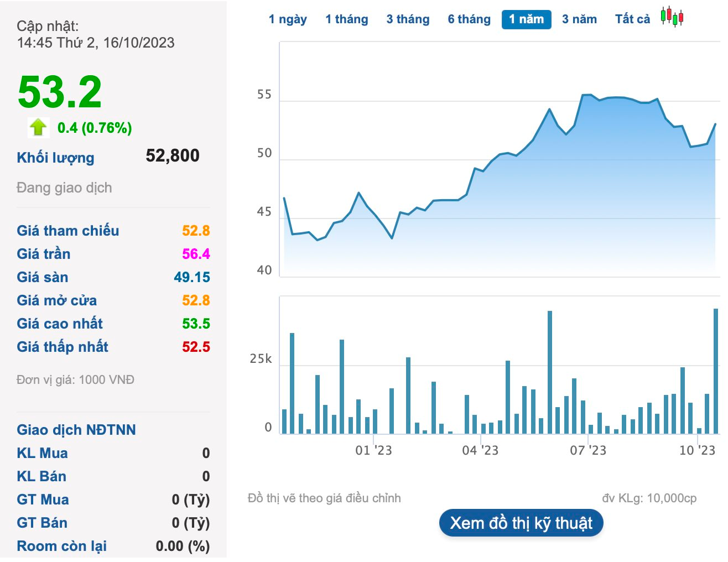Click the Đơn vị giá: 1000 VNĐ note
The height and width of the screenshot is (562, 728).
click(75, 379)
